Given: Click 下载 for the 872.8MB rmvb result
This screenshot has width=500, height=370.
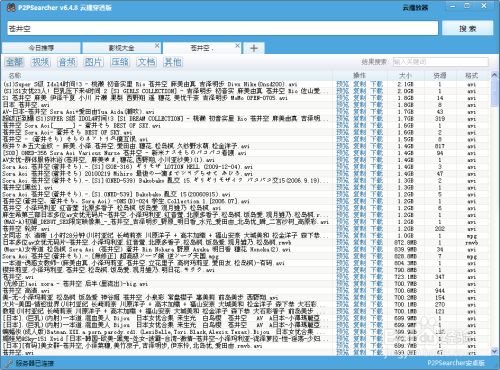Looking at the screenshot, I should click(x=377, y=242).
